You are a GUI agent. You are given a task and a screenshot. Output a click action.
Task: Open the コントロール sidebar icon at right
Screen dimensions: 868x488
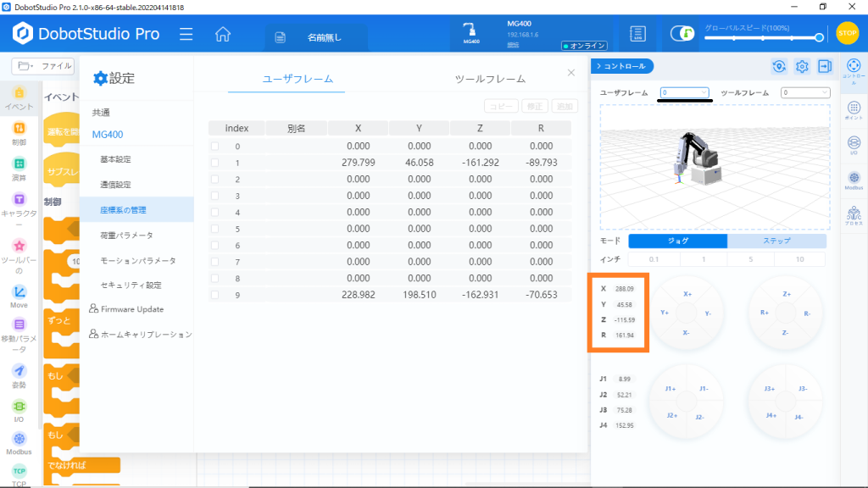click(x=854, y=71)
